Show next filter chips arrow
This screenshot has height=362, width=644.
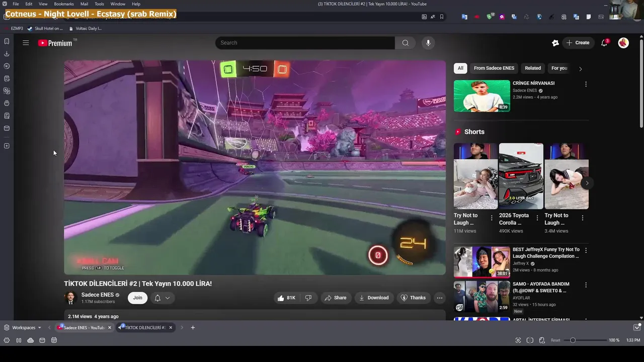click(580, 68)
